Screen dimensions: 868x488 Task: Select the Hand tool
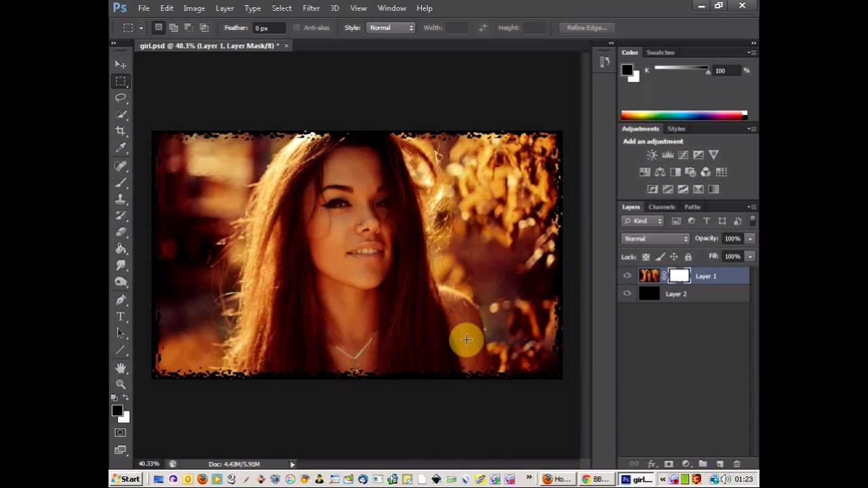(121, 368)
